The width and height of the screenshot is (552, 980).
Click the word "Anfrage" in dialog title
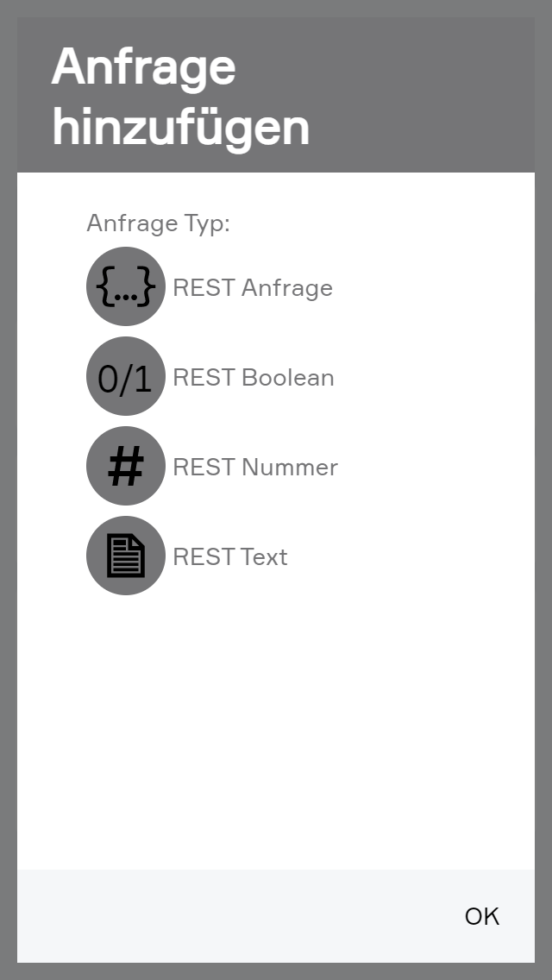[143, 66]
